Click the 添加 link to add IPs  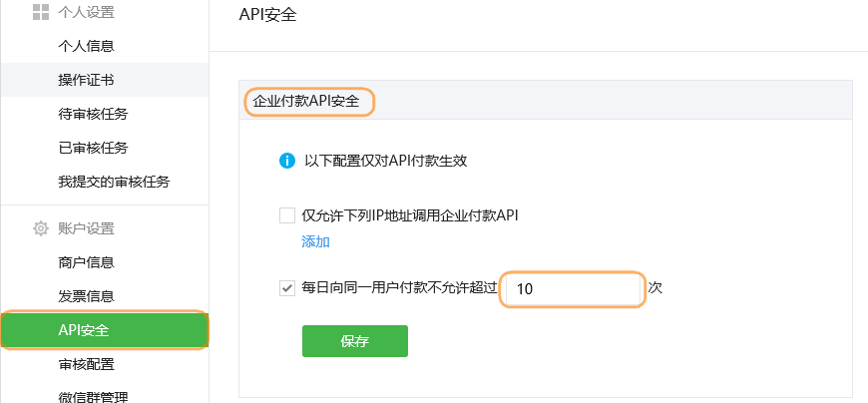[315, 242]
